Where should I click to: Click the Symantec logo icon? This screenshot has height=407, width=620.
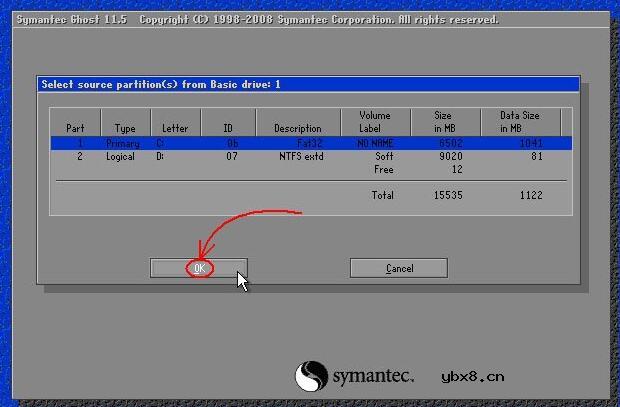(x=311, y=376)
